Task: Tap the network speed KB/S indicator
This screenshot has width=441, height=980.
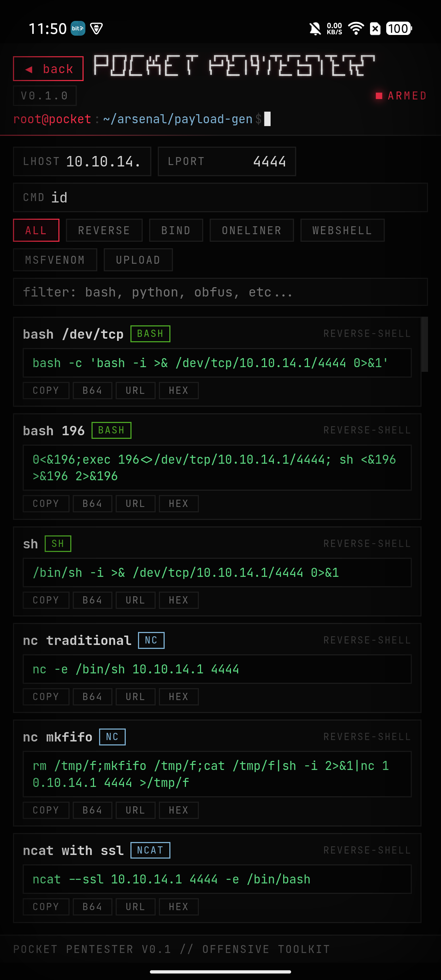Action: (334, 28)
